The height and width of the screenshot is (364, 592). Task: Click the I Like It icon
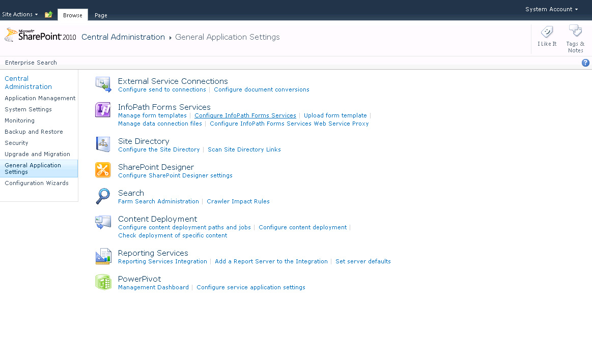tap(547, 32)
